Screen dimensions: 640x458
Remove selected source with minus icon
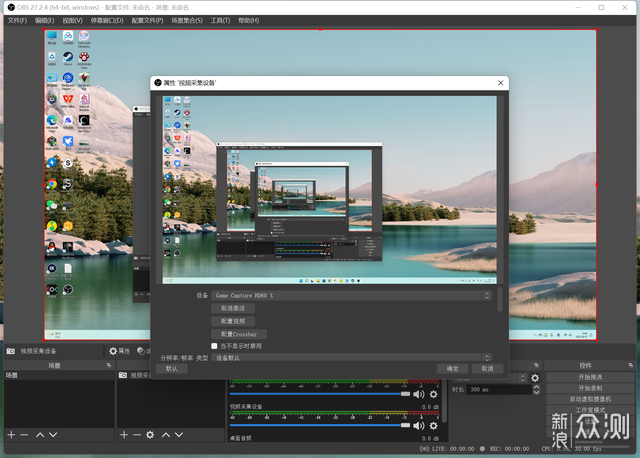click(x=137, y=435)
